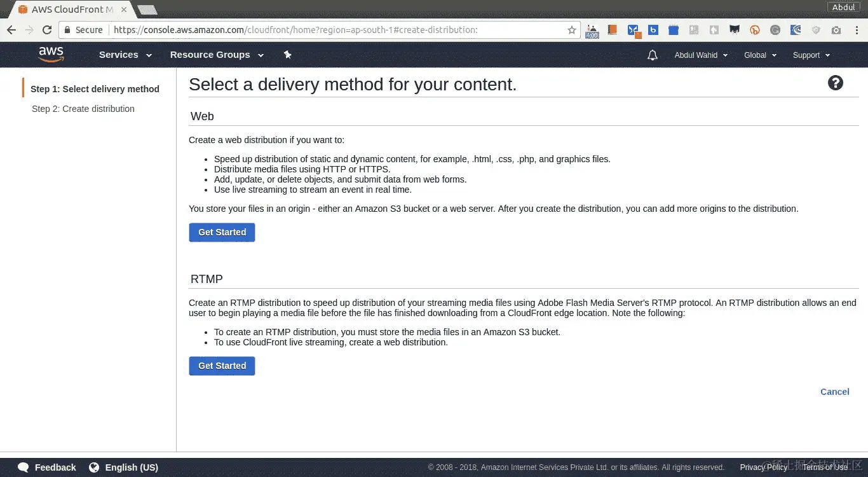Click the Secure padlock icon
868x477 pixels.
point(68,30)
